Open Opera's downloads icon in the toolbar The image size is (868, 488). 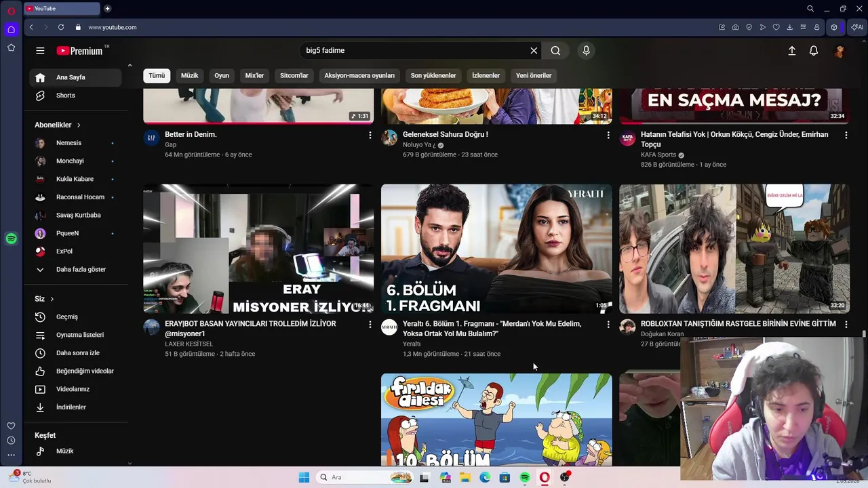coord(790,27)
